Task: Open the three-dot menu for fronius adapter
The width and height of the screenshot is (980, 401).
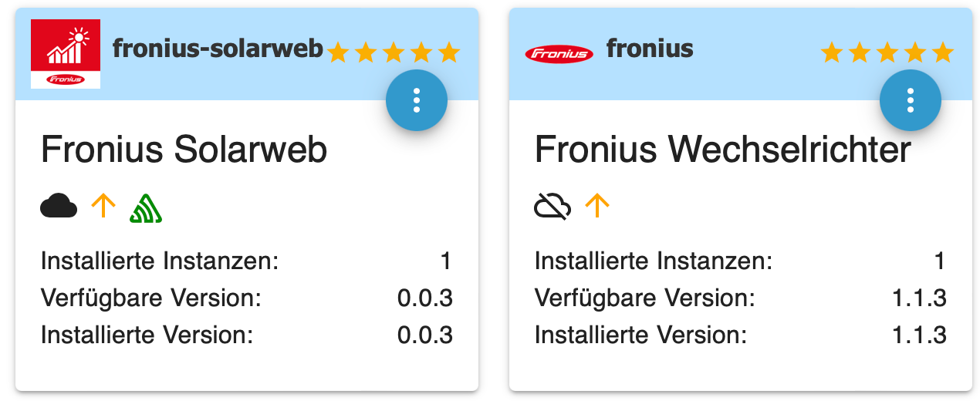Action: pyautogui.click(x=911, y=100)
